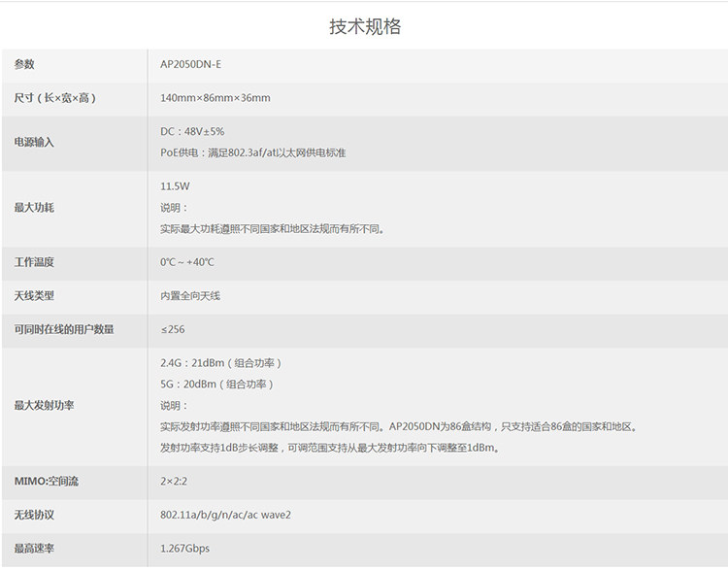The width and height of the screenshot is (728, 570).
Task: Click the 实际发射功率遵照不同国家 note line
Action: [x=399, y=427]
